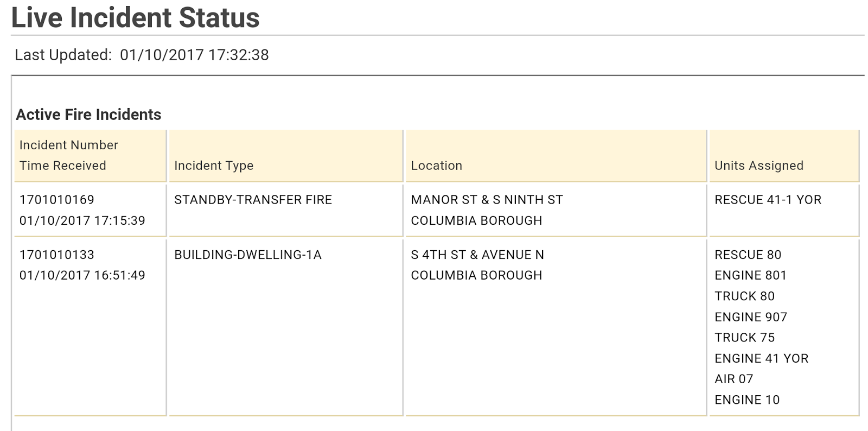Click the Location column header
Image resolution: width=868 pixels, height=431 pixels.
coord(436,166)
